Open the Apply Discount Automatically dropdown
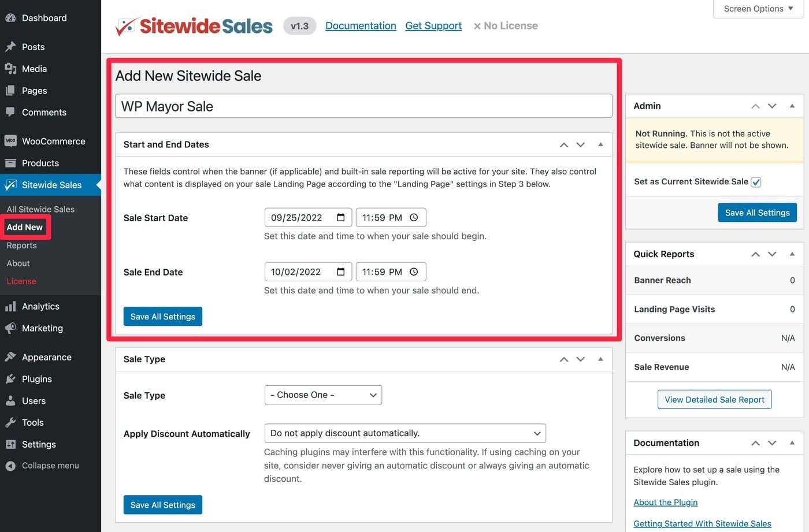809x532 pixels. (x=404, y=433)
